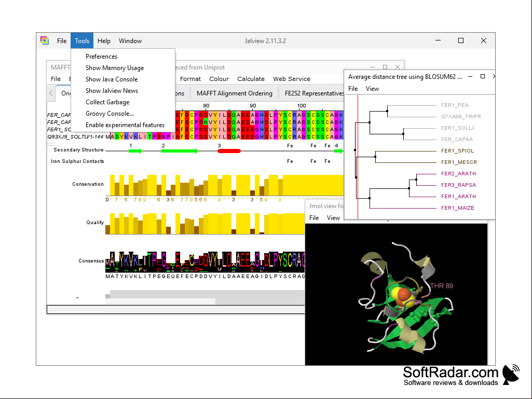Open File menu of the alignment window
Image resolution: width=532 pixels, height=399 pixels.
(56, 79)
